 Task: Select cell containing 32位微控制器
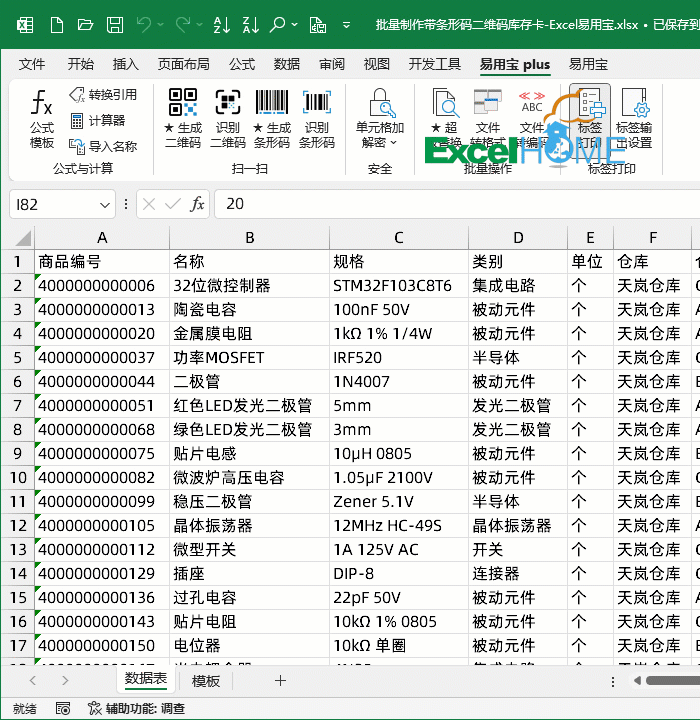click(249, 286)
